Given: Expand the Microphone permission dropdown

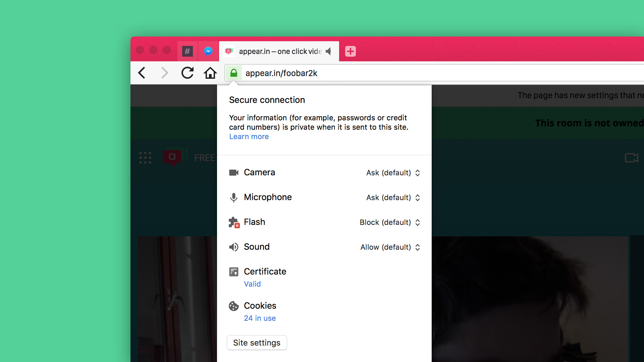Looking at the screenshot, I should (392, 197).
